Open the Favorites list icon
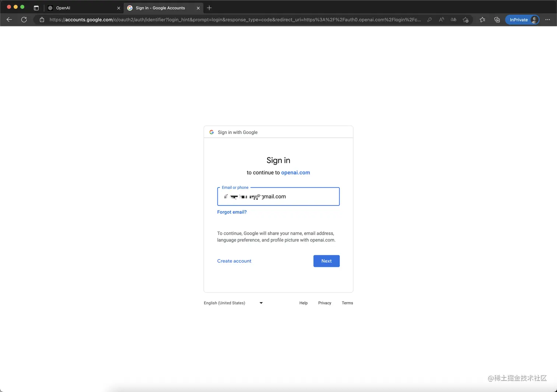 click(482, 20)
